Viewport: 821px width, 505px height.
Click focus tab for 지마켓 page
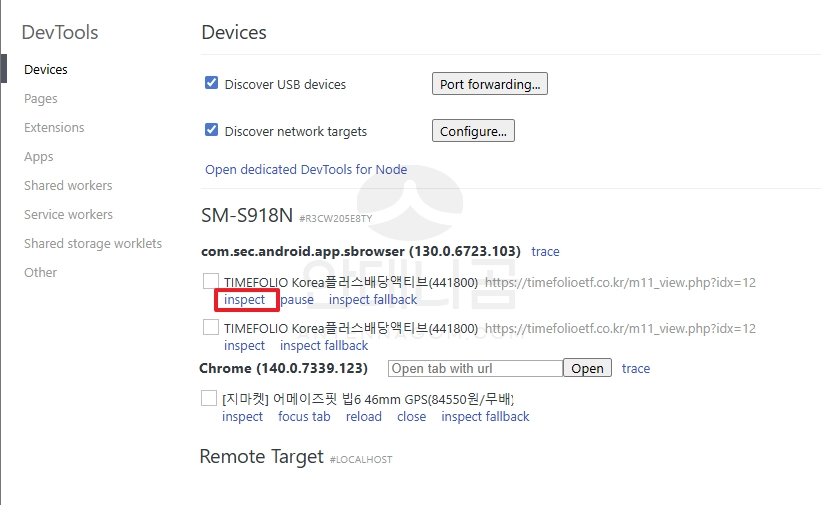coord(304,416)
